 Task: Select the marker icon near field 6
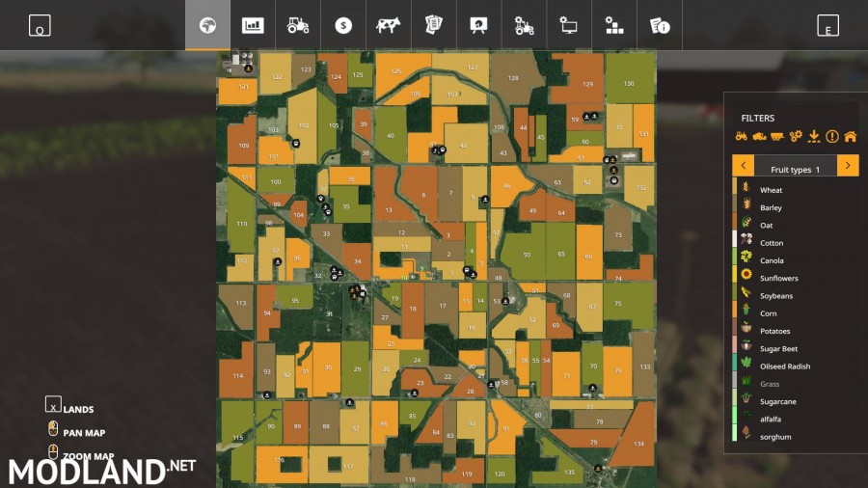coord(485,200)
